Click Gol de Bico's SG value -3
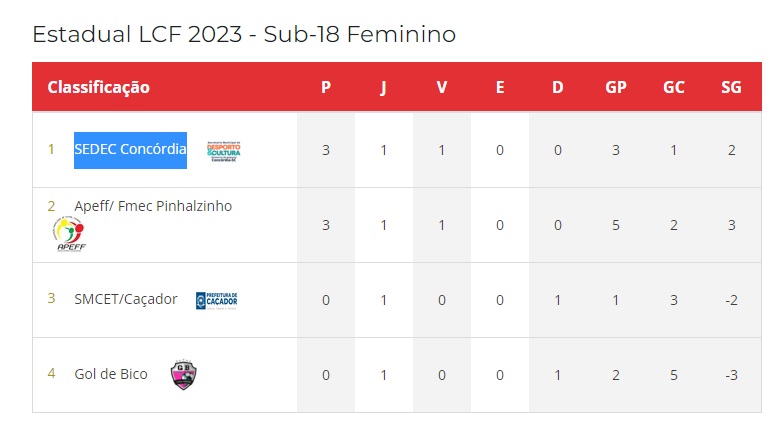The height and width of the screenshot is (426, 781). [x=731, y=375]
